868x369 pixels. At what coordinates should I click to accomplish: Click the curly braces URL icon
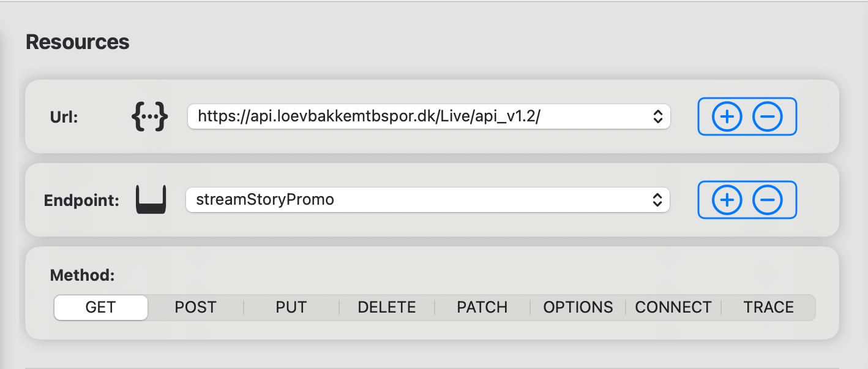click(150, 116)
